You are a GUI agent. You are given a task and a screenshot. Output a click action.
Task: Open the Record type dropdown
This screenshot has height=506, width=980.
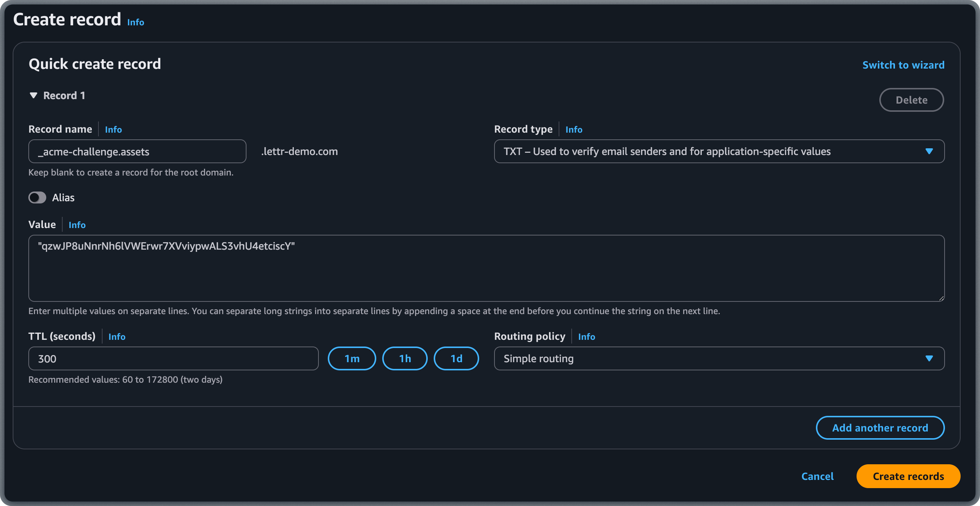point(929,151)
